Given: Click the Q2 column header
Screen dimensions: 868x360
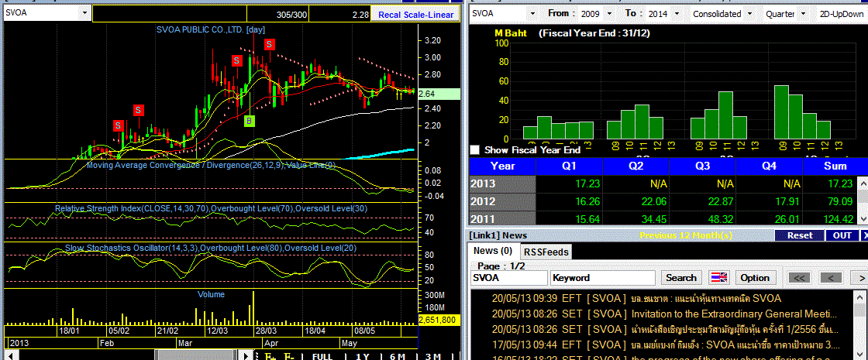Looking at the screenshot, I should pyautogui.click(x=635, y=166).
